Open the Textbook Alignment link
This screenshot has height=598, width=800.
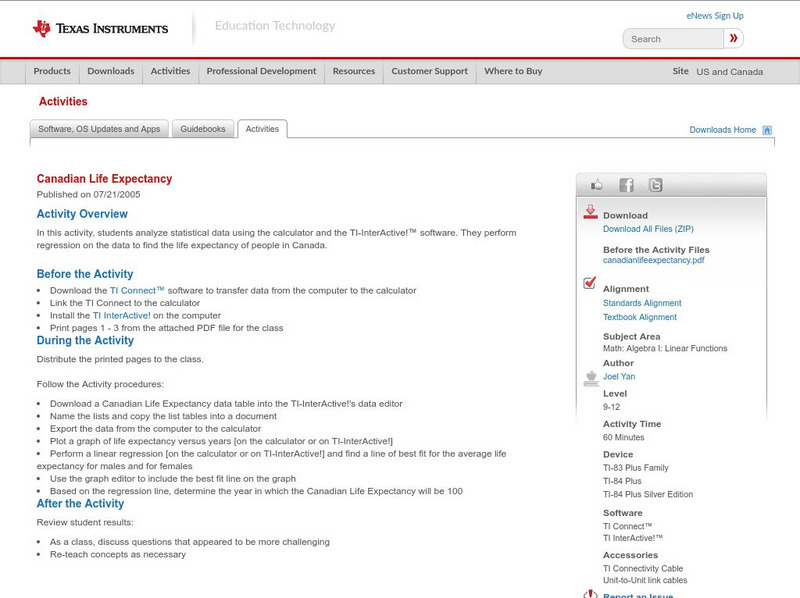[x=640, y=317]
